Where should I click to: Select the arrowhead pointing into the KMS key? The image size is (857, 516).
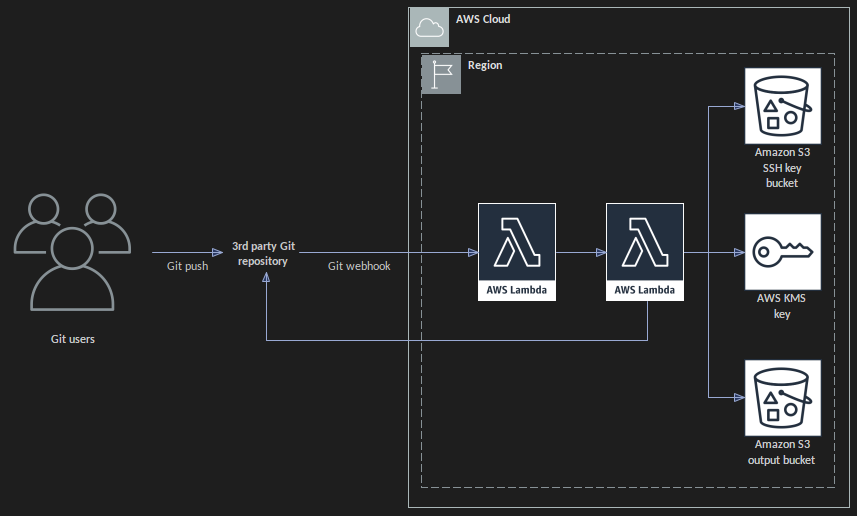click(740, 252)
